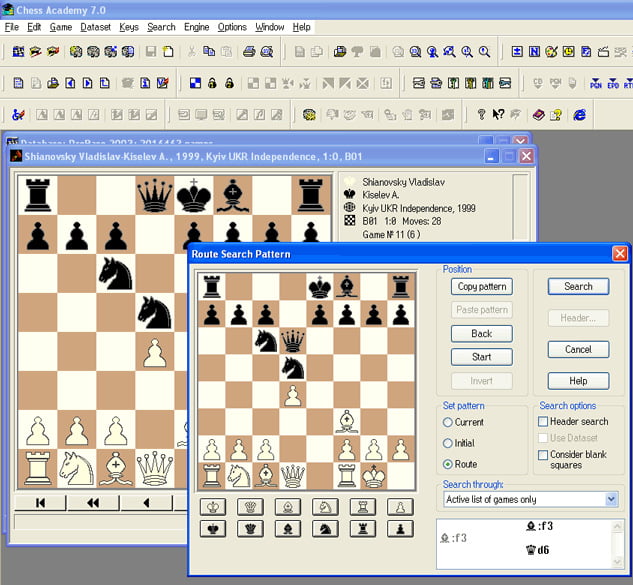
Task: Click the route list scrollbar down arrow
Action: pyautogui.click(x=617, y=562)
